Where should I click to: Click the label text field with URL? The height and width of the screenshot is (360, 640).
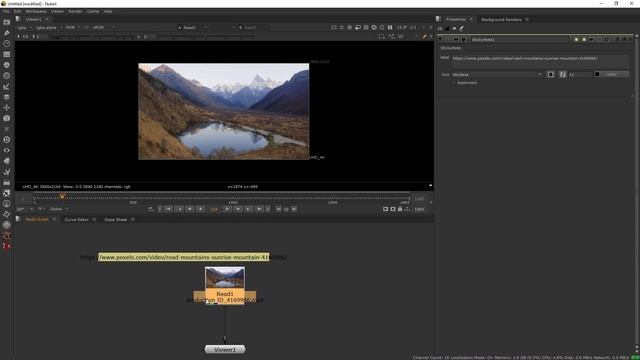pyautogui.click(x=540, y=61)
